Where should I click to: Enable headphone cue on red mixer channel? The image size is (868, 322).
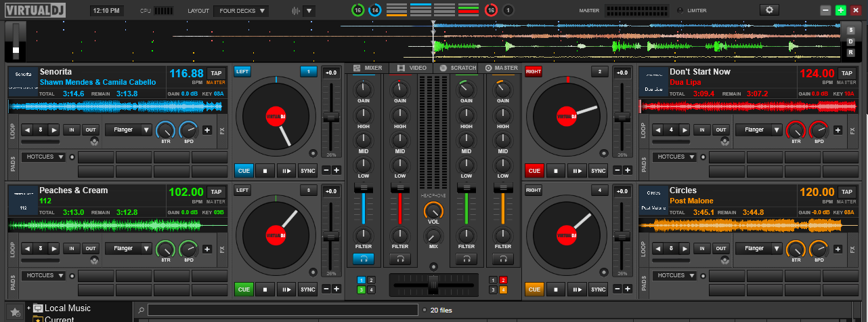pyautogui.click(x=399, y=259)
